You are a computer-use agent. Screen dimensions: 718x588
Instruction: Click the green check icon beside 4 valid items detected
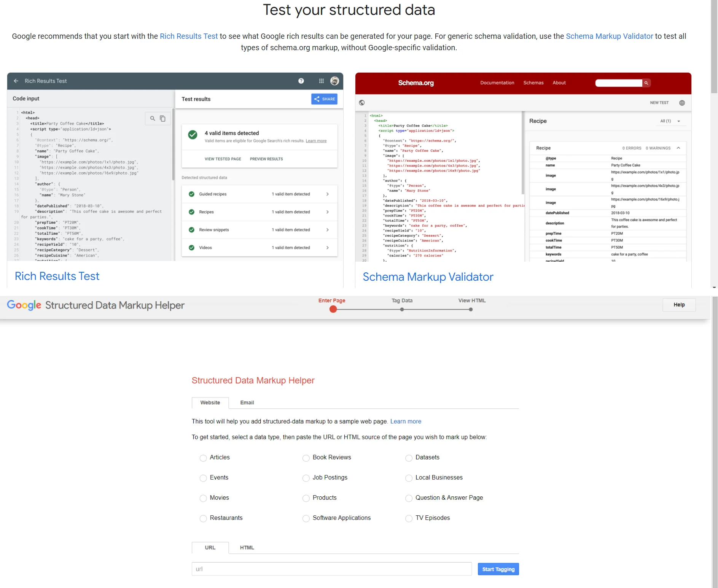pos(193,135)
